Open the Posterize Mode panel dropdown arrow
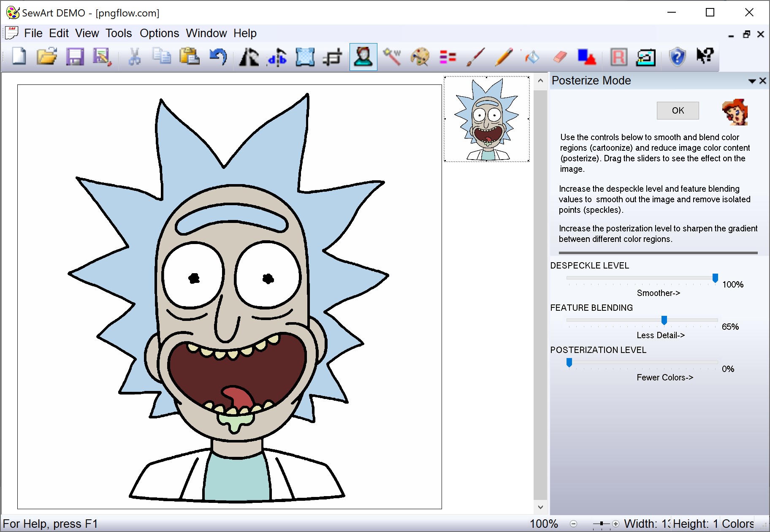 click(752, 81)
